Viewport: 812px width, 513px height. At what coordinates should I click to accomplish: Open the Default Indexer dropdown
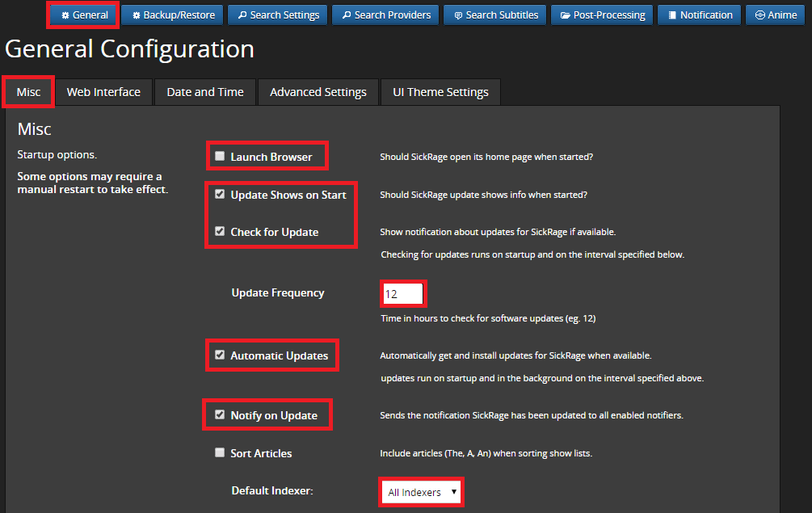click(421, 491)
